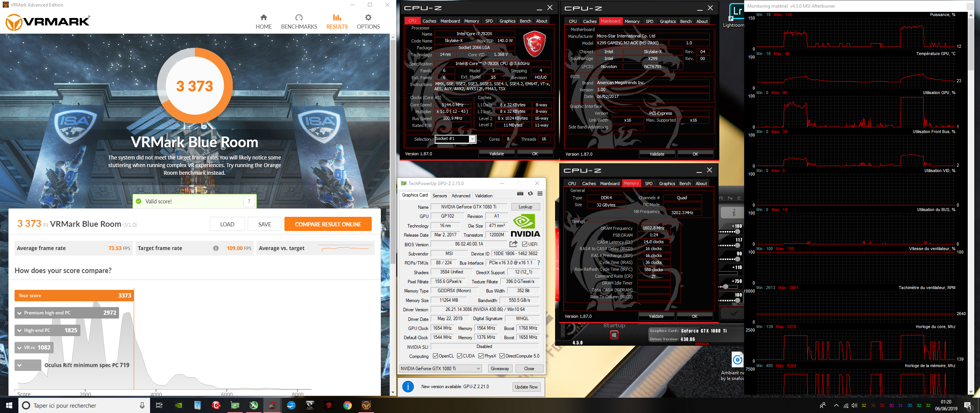The height and width of the screenshot is (413, 980).
Task: Click Windows search input field
Action: 84,405
